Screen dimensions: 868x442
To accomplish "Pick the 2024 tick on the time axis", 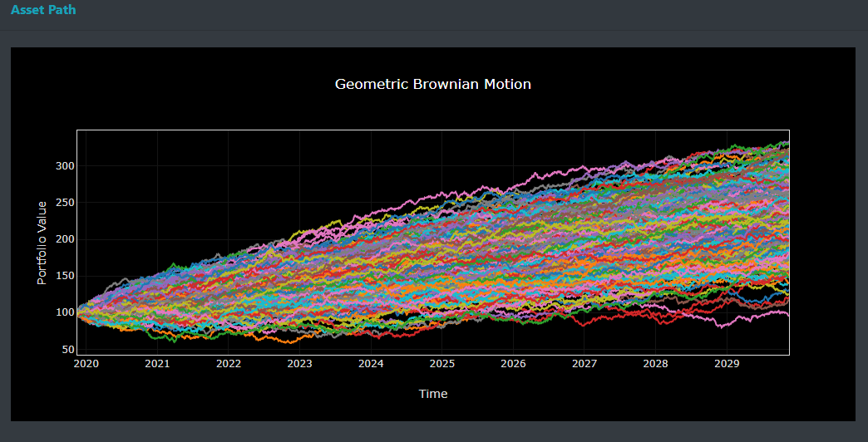I will [x=371, y=364].
